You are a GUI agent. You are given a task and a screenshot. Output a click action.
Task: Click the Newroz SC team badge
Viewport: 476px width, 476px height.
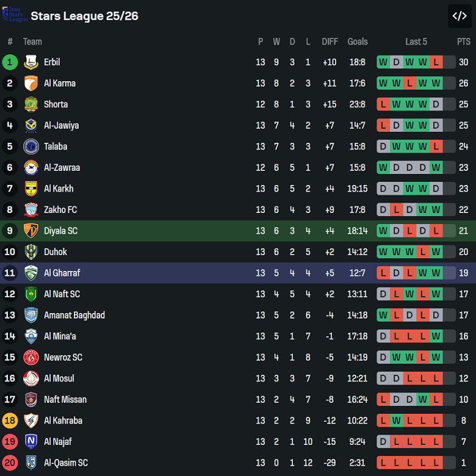(x=31, y=357)
